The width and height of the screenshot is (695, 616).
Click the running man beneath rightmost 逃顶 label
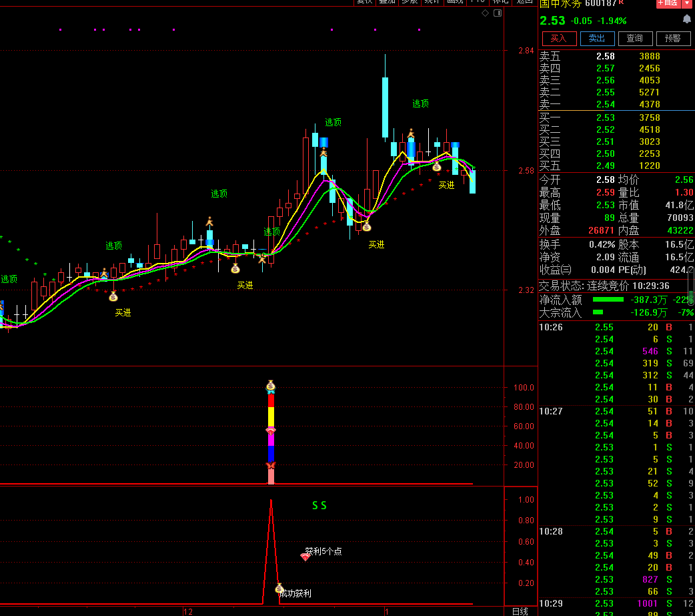click(x=411, y=133)
